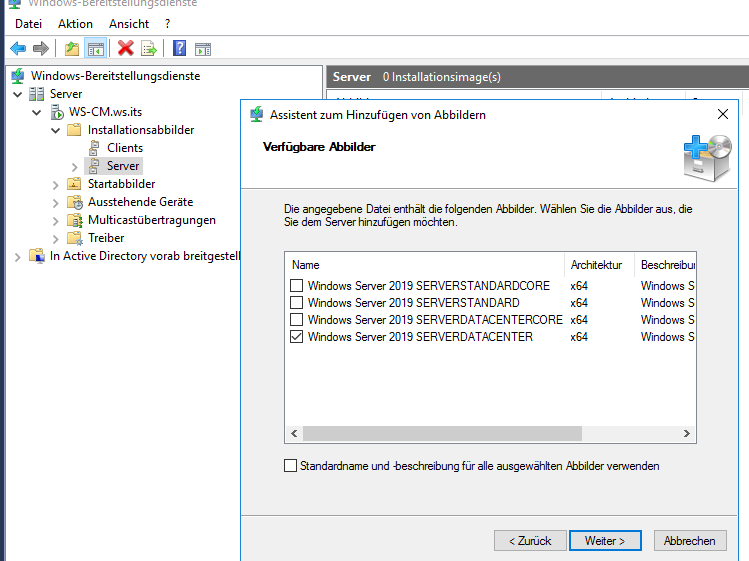Expand the Ausstehende Geräte node
Image resolution: width=749 pixels, height=561 pixels.
coord(55,203)
